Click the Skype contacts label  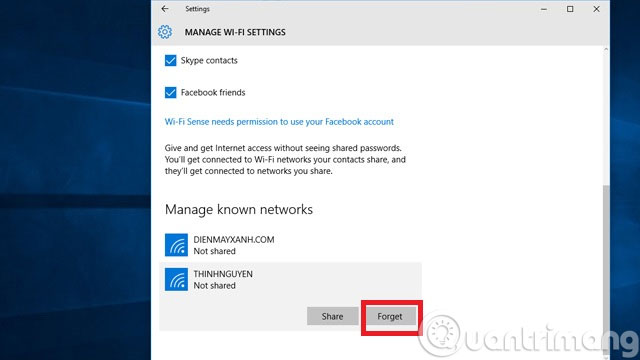(x=209, y=60)
